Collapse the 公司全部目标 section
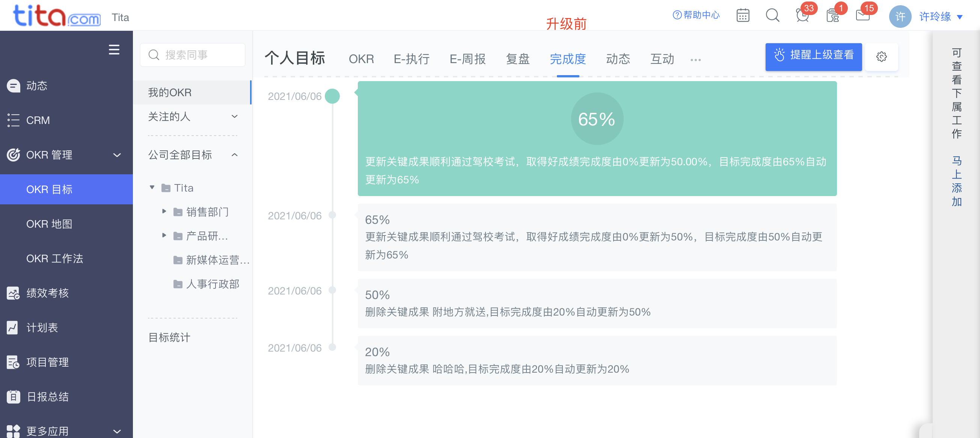 click(x=234, y=155)
